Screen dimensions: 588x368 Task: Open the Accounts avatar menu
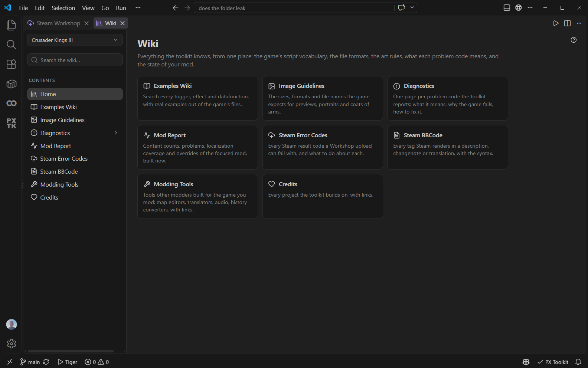coord(12,324)
